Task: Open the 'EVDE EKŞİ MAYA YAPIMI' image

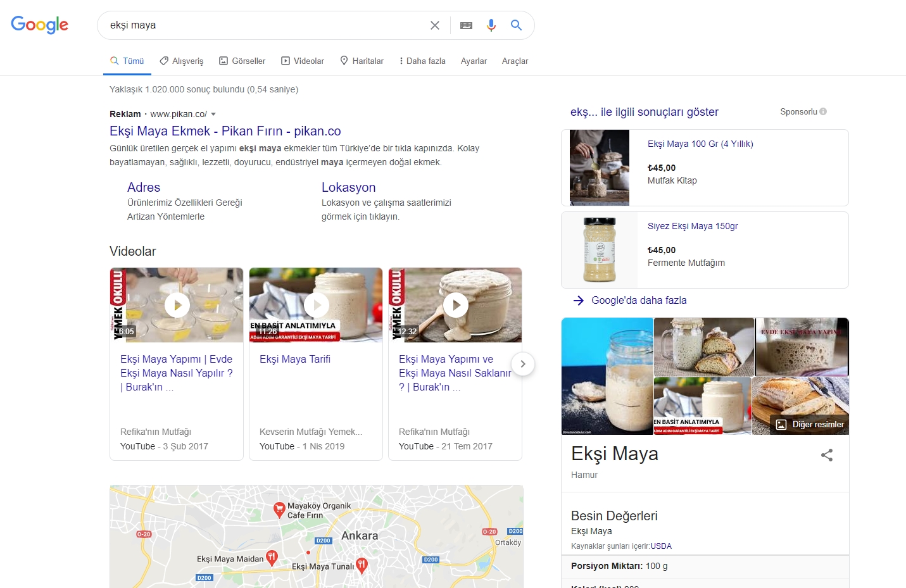Action: [802, 347]
